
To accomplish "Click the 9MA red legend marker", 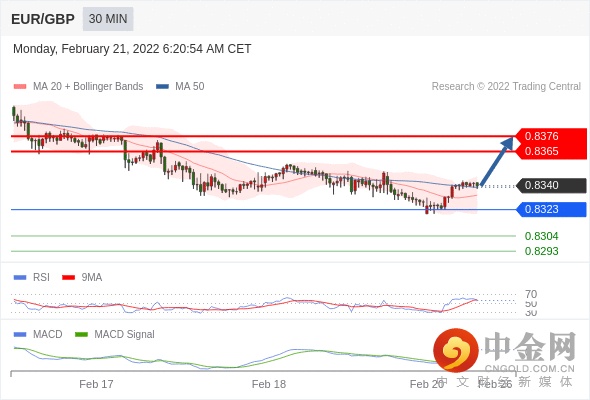I will click(x=68, y=278).
